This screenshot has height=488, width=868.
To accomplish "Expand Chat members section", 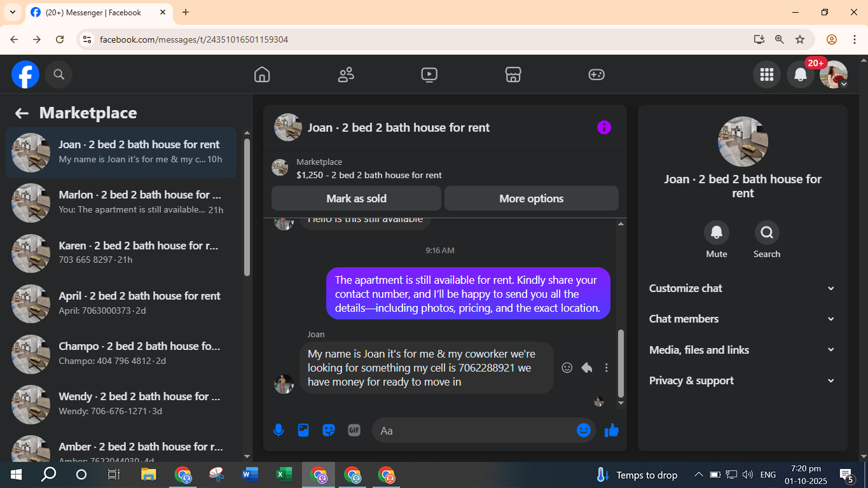I will pyautogui.click(x=742, y=319).
